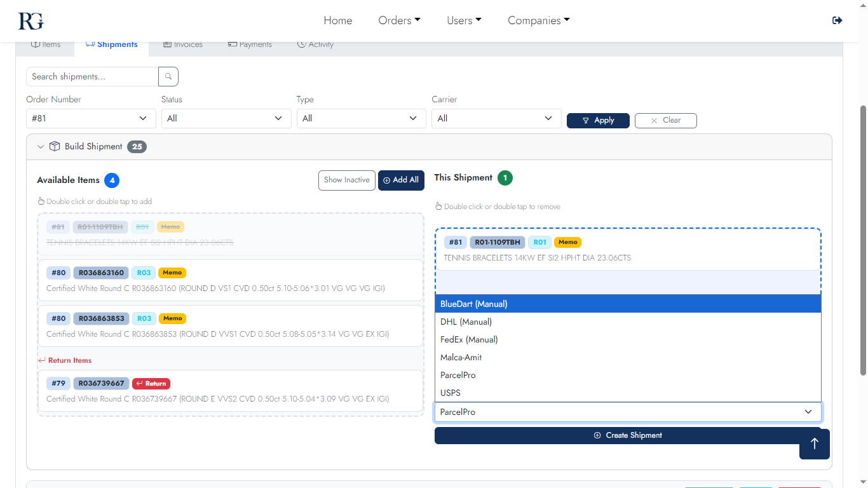Click the scroll-to-top arrow button

tap(814, 444)
